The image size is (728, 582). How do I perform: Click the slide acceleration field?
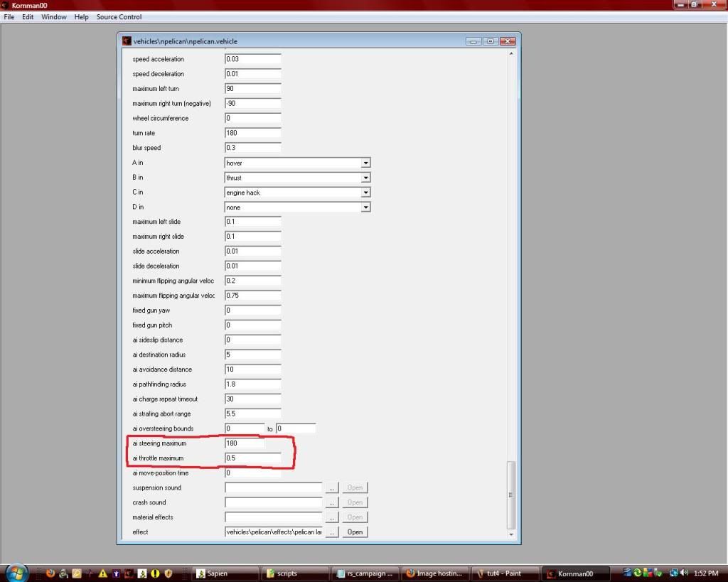pos(253,251)
